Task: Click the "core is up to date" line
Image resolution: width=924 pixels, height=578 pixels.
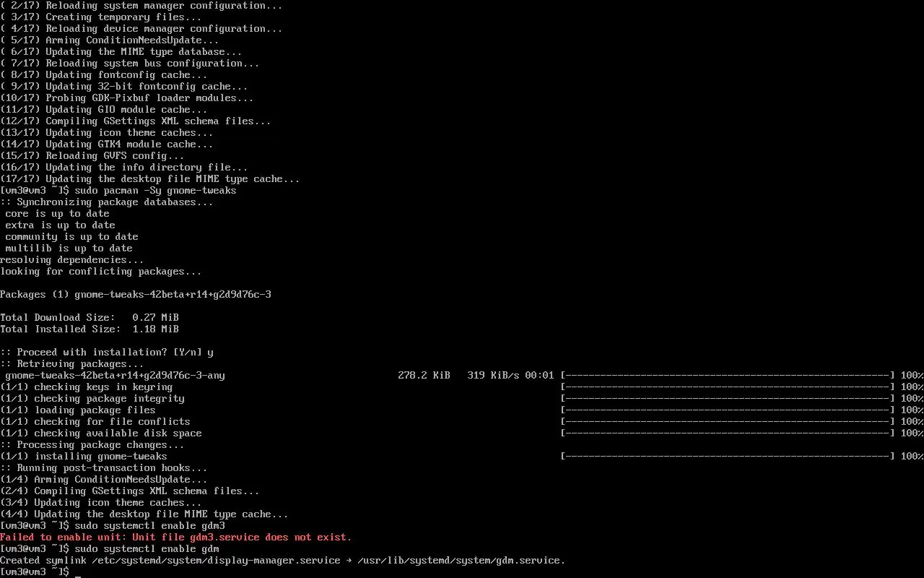Action: 58,213
